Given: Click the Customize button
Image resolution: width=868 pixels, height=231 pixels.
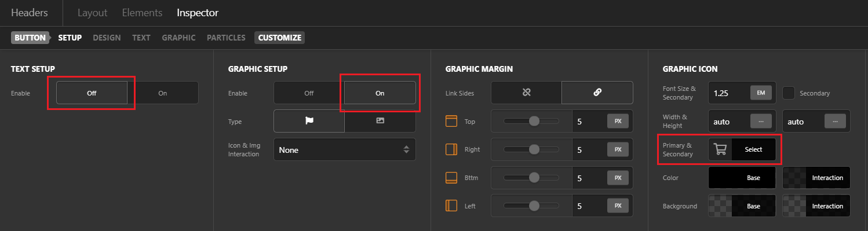Looking at the screenshot, I should coord(280,38).
